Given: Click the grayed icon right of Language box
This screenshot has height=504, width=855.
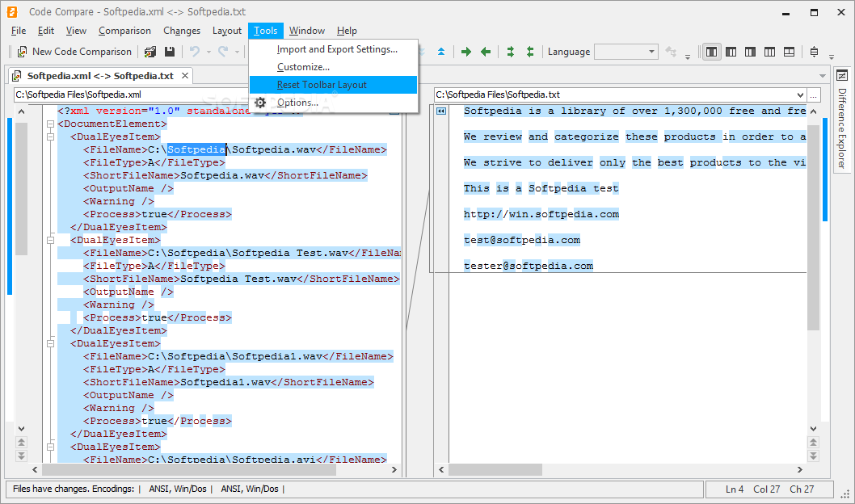Looking at the screenshot, I should pyautogui.click(x=672, y=52).
